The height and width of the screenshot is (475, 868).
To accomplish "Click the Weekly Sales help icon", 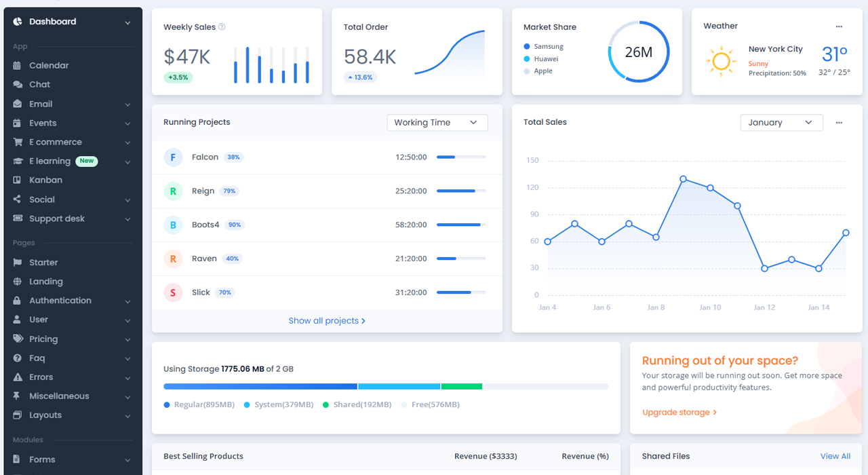I will (222, 27).
